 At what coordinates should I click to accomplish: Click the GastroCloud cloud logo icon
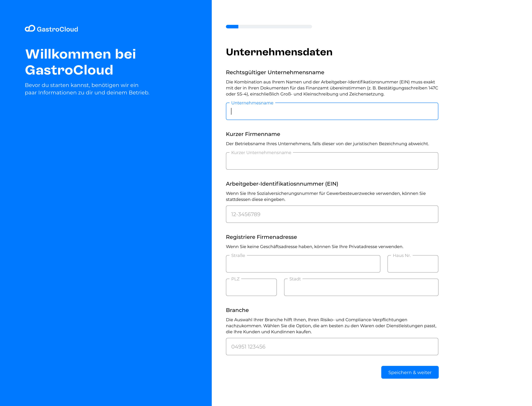tap(30, 29)
